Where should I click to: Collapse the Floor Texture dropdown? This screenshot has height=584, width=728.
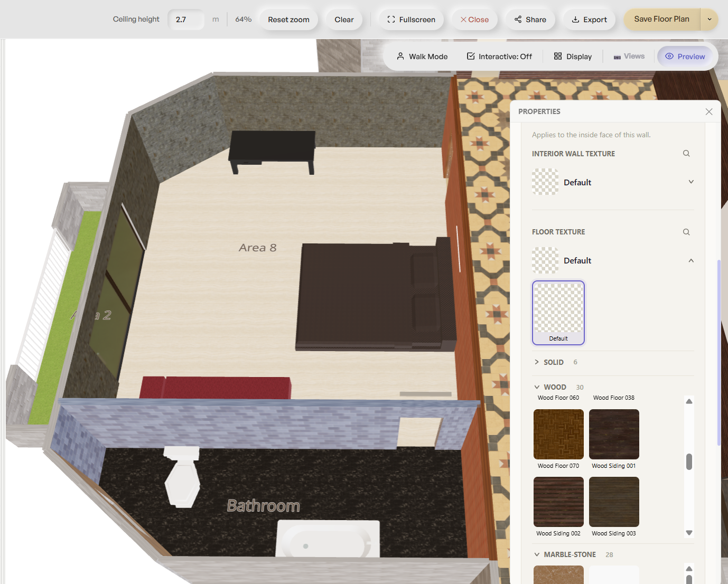tap(691, 260)
